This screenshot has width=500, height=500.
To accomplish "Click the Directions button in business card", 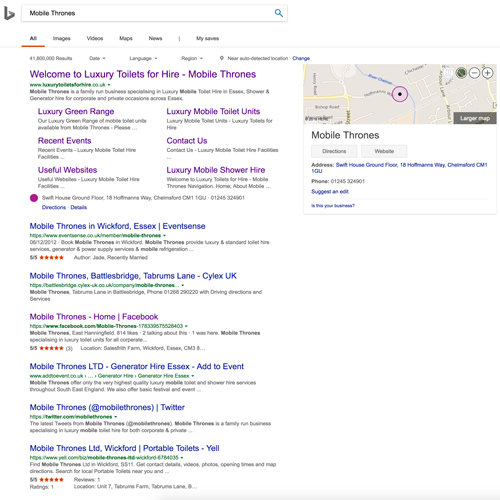I will pyautogui.click(x=334, y=151).
